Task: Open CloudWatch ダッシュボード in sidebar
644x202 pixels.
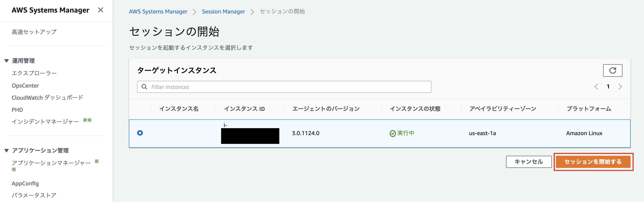Action: coord(47,98)
